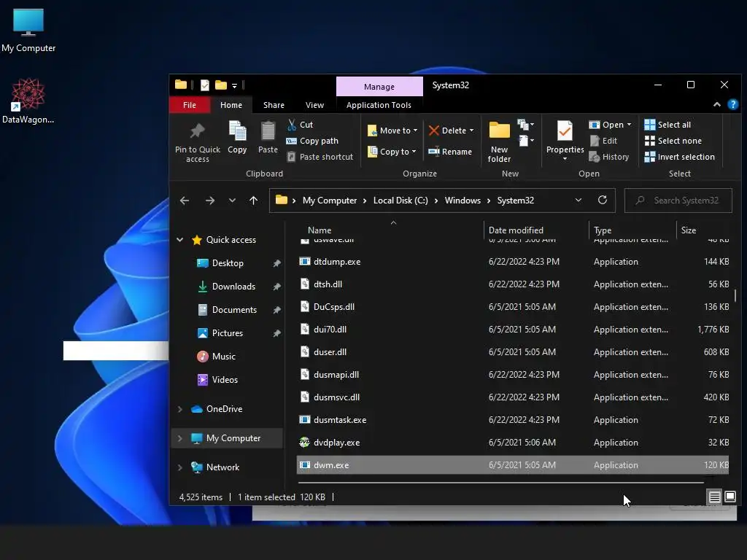Click the Manage contextual tab
This screenshot has height=560, width=747.
[x=379, y=87]
